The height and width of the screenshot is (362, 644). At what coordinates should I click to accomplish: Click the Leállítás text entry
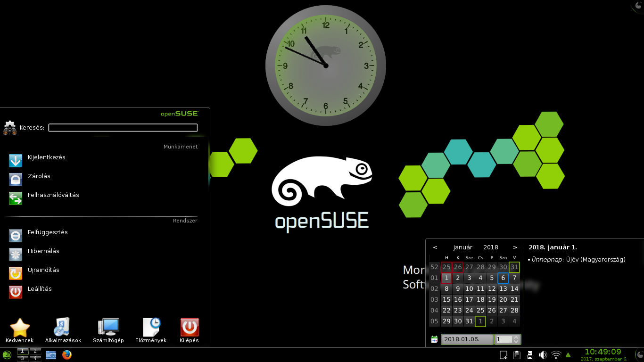tap(40, 289)
